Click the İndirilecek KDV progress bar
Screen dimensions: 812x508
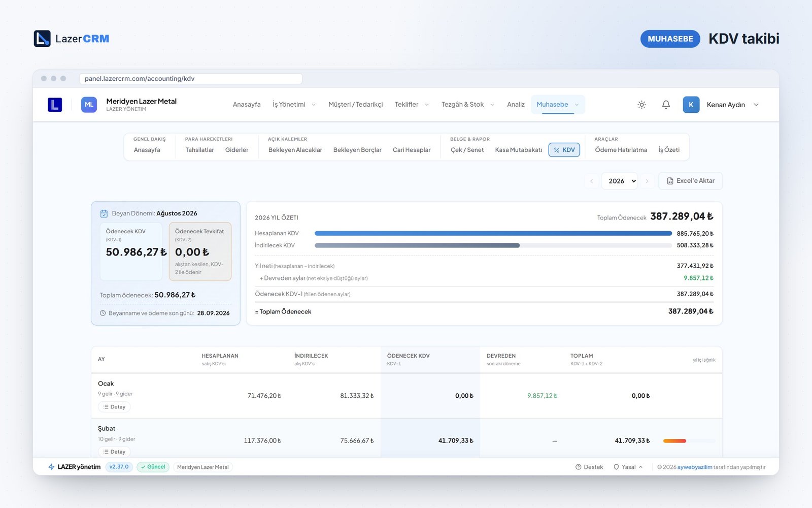[x=493, y=245]
